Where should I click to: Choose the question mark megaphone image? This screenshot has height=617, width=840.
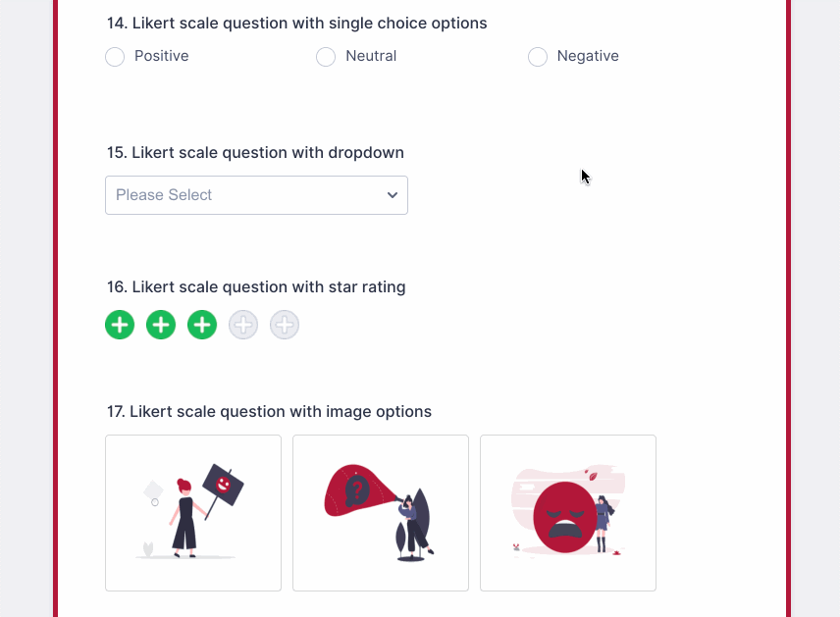tap(381, 513)
